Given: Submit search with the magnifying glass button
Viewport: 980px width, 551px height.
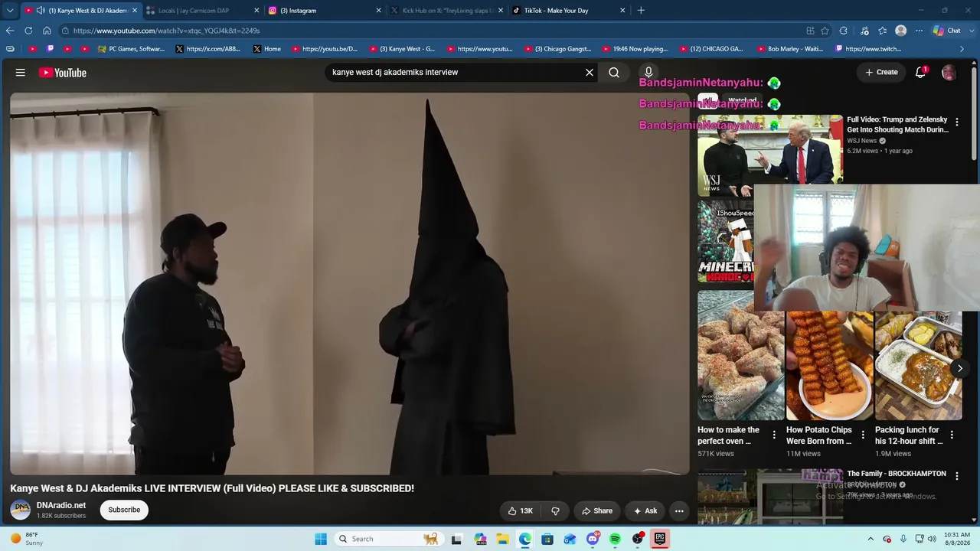Looking at the screenshot, I should pyautogui.click(x=614, y=73).
